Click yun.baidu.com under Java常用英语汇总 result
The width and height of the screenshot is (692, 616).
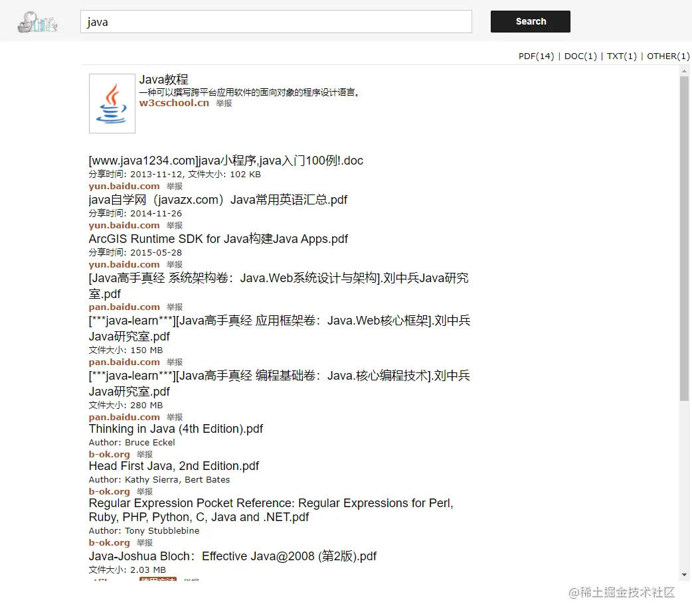coord(124,226)
